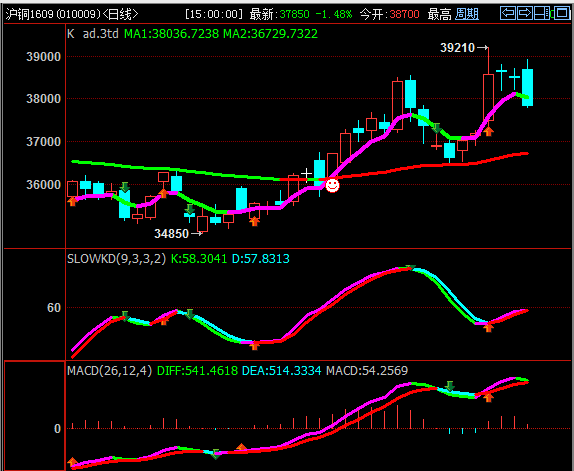Click the last cyan candlestick on the right
The height and width of the screenshot is (471, 574).
pyautogui.click(x=528, y=87)
